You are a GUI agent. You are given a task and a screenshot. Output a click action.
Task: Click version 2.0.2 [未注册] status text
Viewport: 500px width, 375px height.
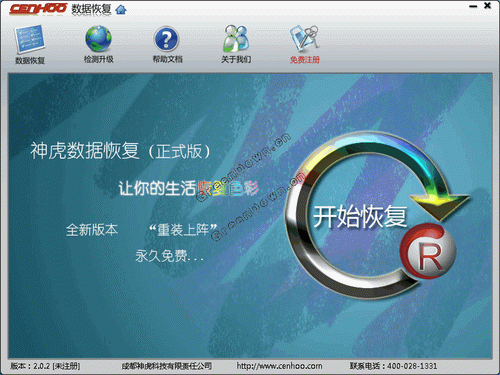tap(45, 366)
